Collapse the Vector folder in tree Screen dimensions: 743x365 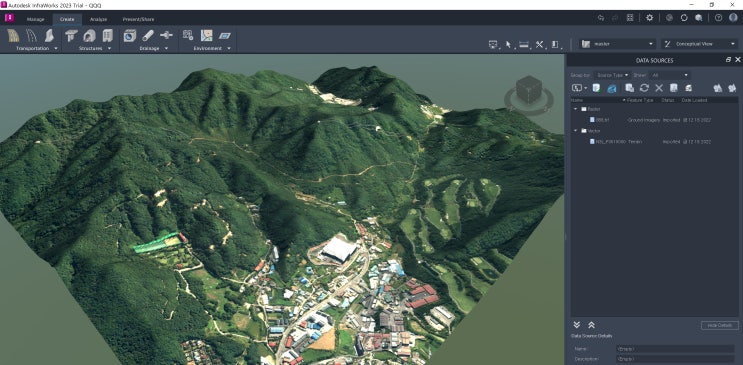[x=576, y=130]
